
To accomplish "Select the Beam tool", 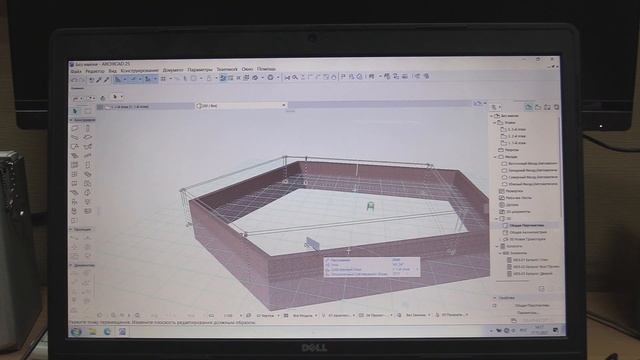I will coord(75,137).
